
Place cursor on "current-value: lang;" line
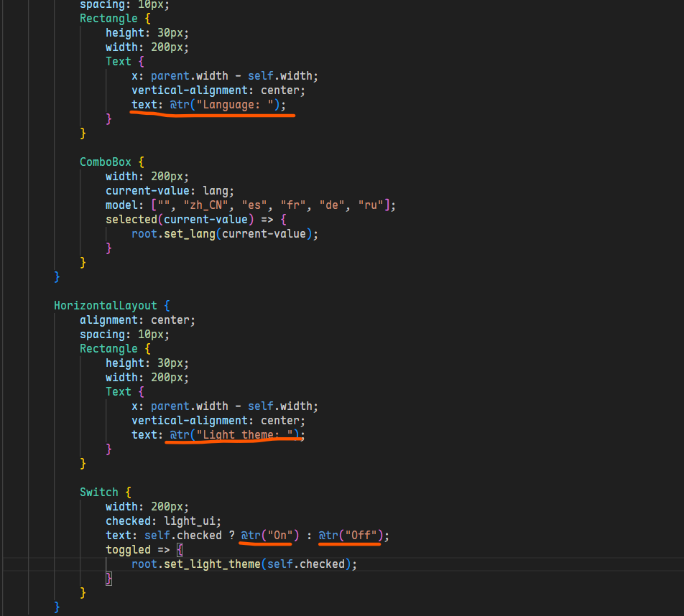click(170, 191)
